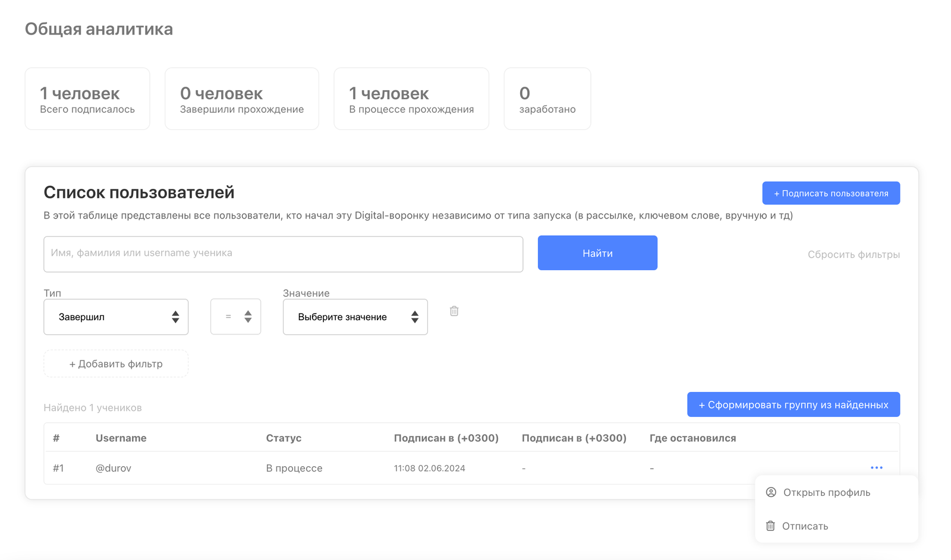Click Сбросить фильтры link
951x560 pixels.
(x=854, y=255)
